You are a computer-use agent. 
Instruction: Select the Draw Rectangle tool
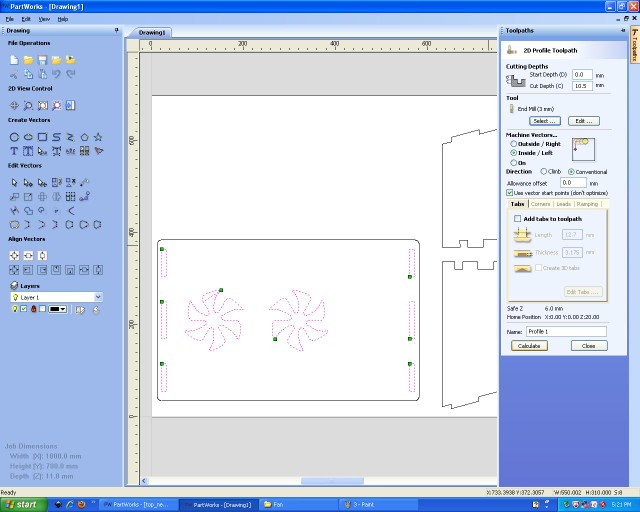(42, 137)
